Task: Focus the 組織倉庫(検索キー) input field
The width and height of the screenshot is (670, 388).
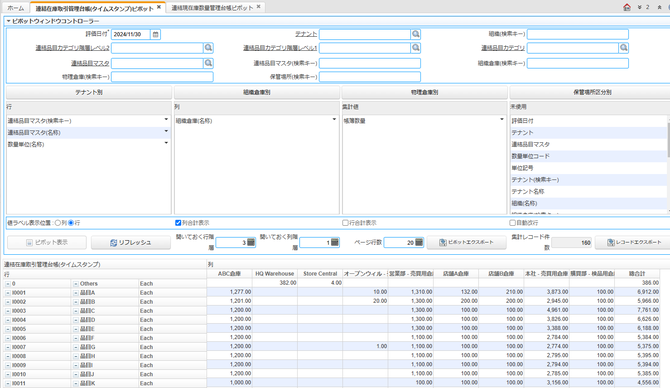Action: point(578,63)
